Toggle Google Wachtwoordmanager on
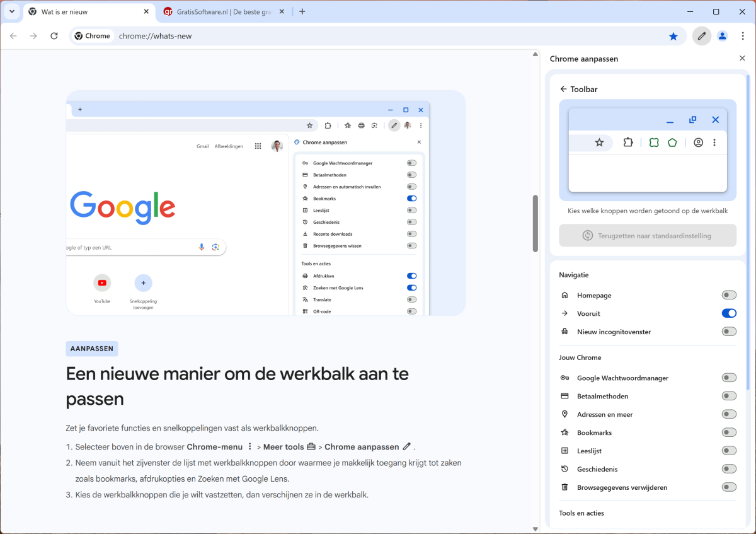The height and width of the screenshot is (534, 756). click(x=729, y=378)
